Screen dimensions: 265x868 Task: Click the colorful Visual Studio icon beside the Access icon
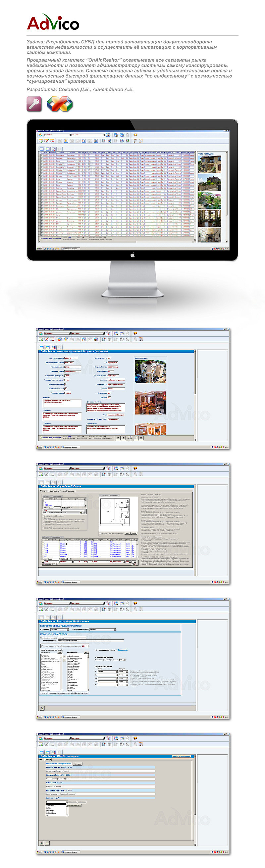(60, 104)
